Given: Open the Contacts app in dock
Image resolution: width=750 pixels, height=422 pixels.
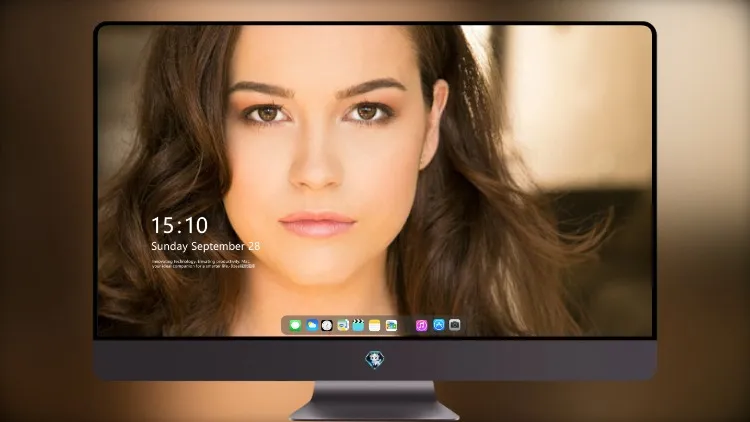Looking at the screenshot, I should pyautogui.click(x=342, y=325).
